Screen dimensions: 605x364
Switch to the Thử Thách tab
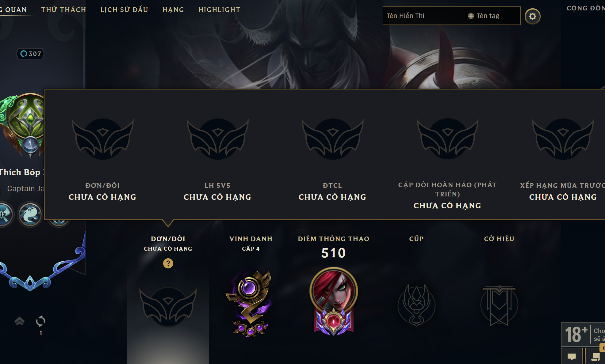[x=64, y=10]
